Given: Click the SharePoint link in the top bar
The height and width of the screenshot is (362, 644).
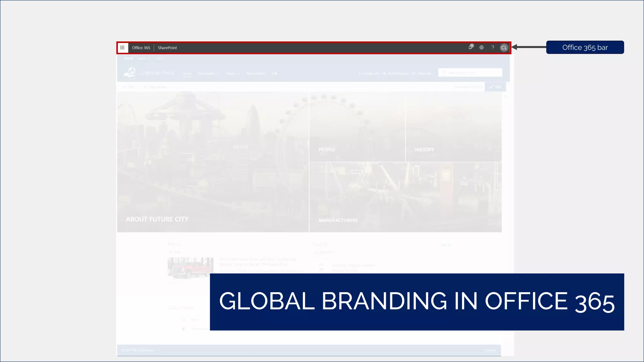Looking at the screenshot, I should (x=167, y=48).
